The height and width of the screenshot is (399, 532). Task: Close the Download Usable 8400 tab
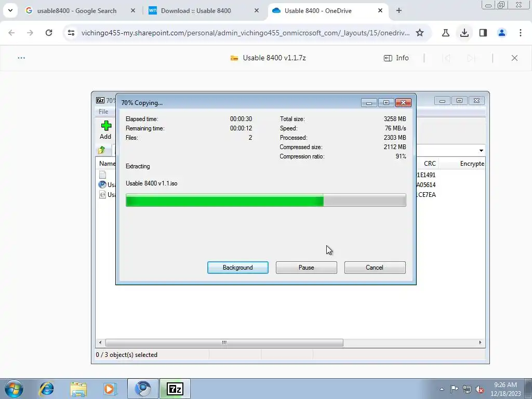tap(257, 10)
